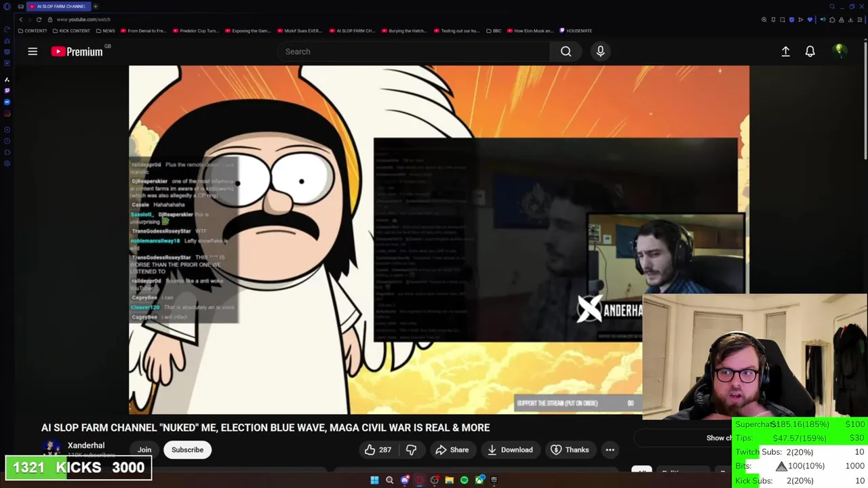Open Spotify from the taskbar
Viewport: 868px width, 488px height.
[464, 480]
